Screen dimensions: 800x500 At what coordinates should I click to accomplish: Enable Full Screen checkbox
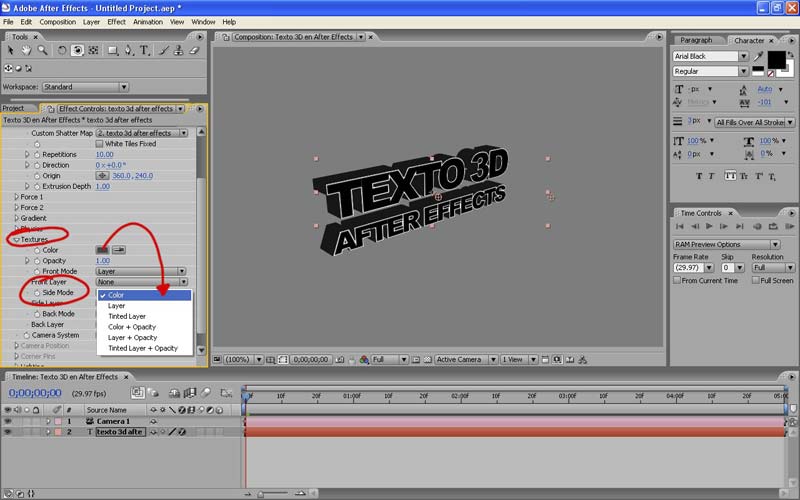point(756,280)
